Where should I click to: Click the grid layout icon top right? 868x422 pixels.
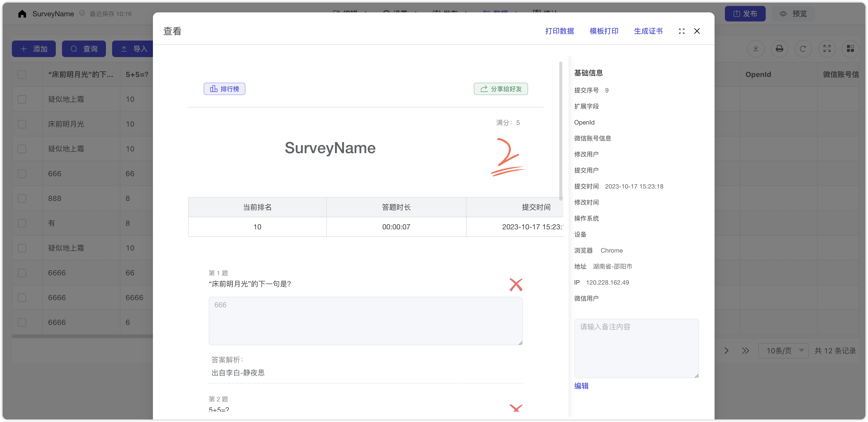(850, 49)
